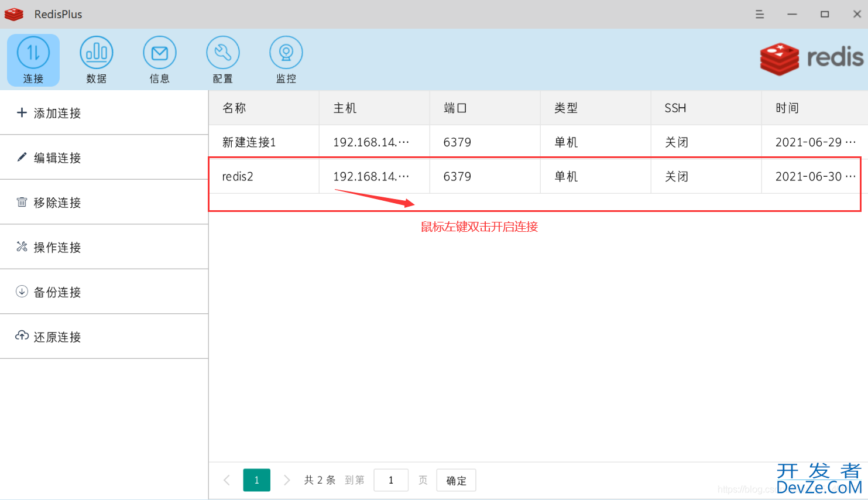
Task: Click the download icon for 备份连接
Action: point(22,292)
